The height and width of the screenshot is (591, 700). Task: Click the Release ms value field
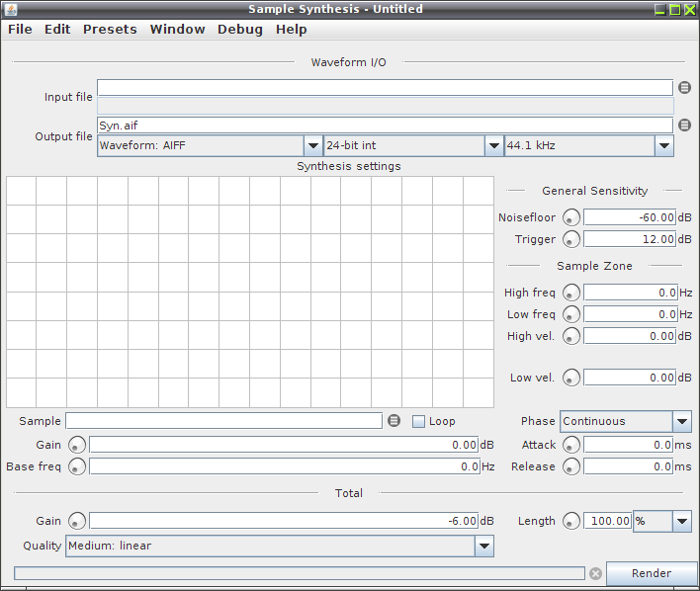tap(628, 466)
